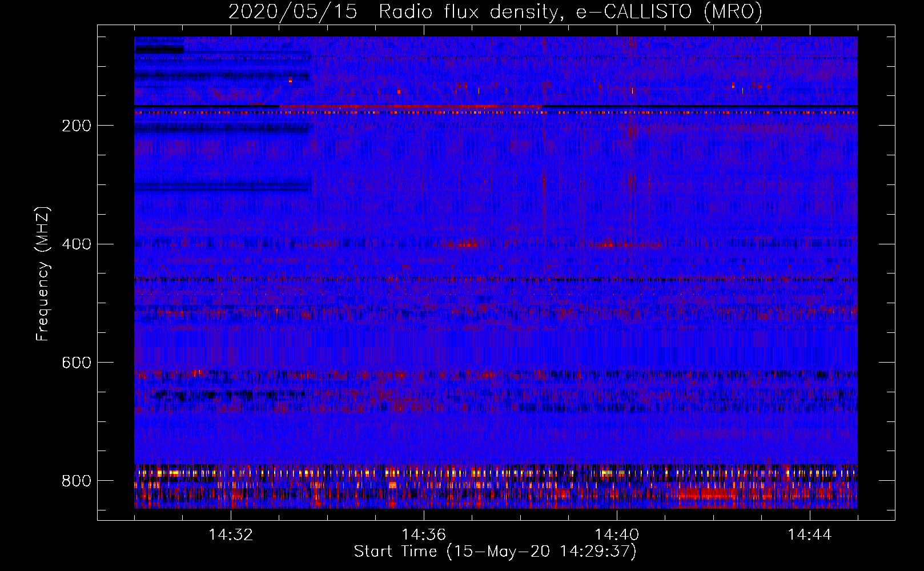The width and height of the screenshot is (924, 571).
Task: Click the 200 frequency tick label
Action: (x=77, y=126)
